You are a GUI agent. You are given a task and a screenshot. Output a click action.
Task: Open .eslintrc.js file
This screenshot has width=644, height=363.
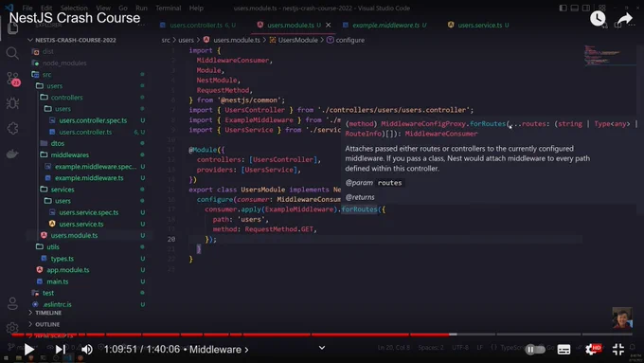tap(57, 304)
